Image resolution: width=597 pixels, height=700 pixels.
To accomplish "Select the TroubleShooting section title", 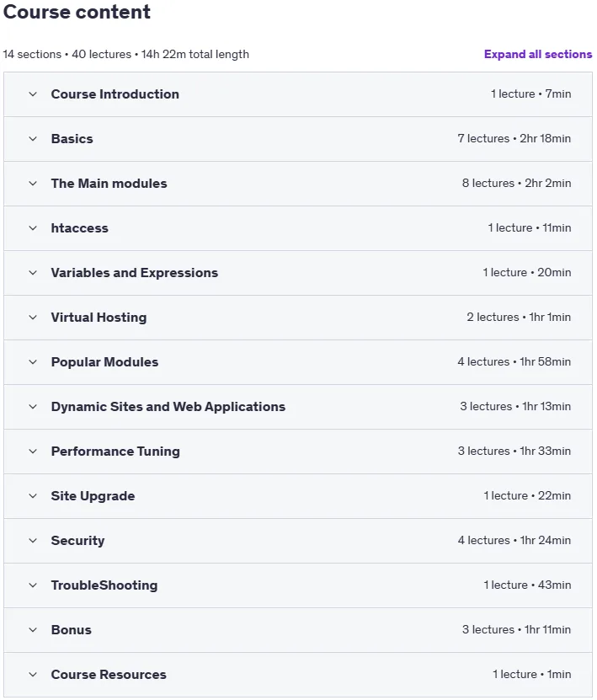I will coord(104,585).
